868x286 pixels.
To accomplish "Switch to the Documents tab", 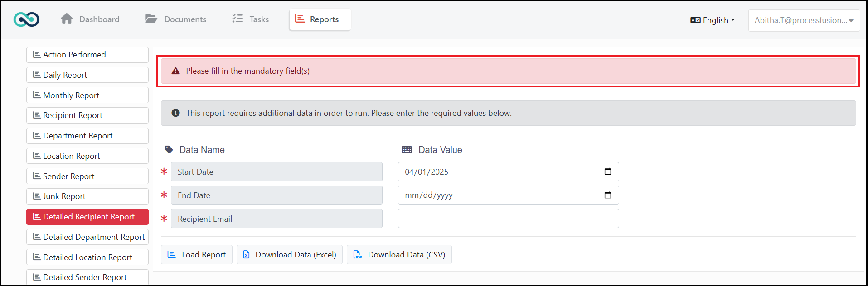I will click(x=176, y=19).
